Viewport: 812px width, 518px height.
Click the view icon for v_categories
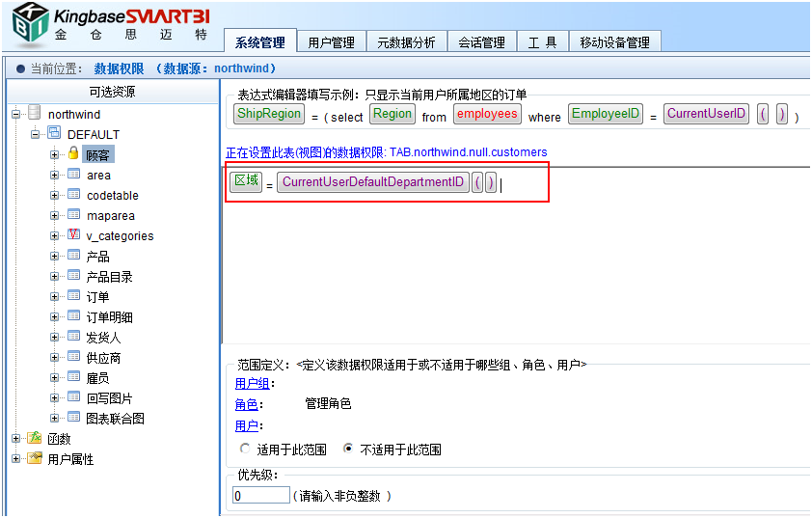[x=74, y=234]
